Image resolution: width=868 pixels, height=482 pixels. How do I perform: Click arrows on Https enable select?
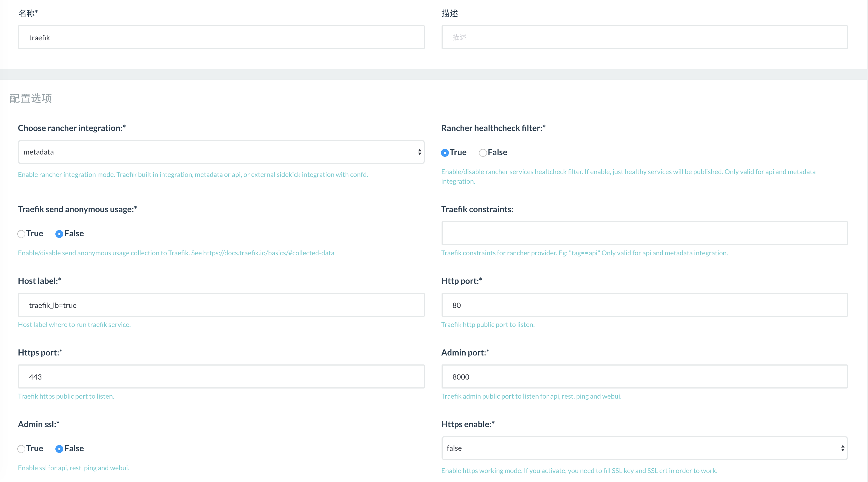click(842, 448)
